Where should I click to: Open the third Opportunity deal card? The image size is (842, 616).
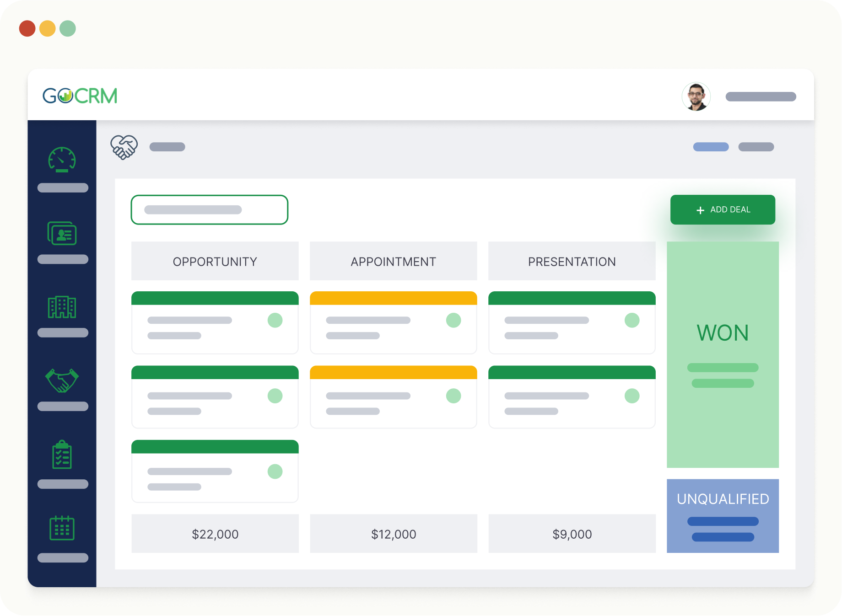click(215, 471)
